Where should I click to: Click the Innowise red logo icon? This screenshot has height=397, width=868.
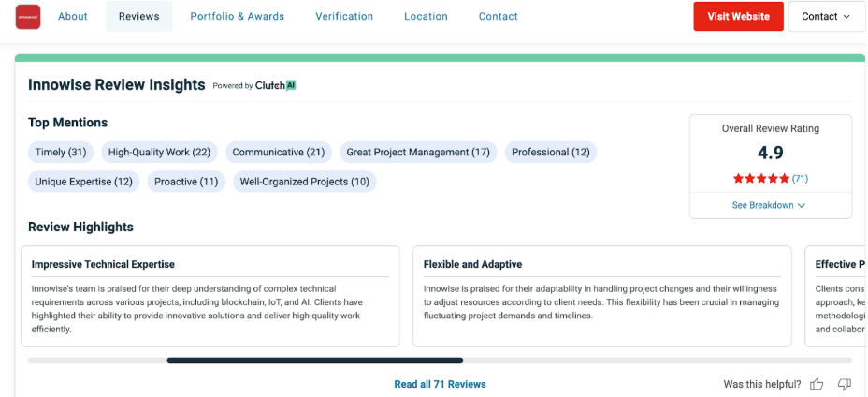point(28,17)
